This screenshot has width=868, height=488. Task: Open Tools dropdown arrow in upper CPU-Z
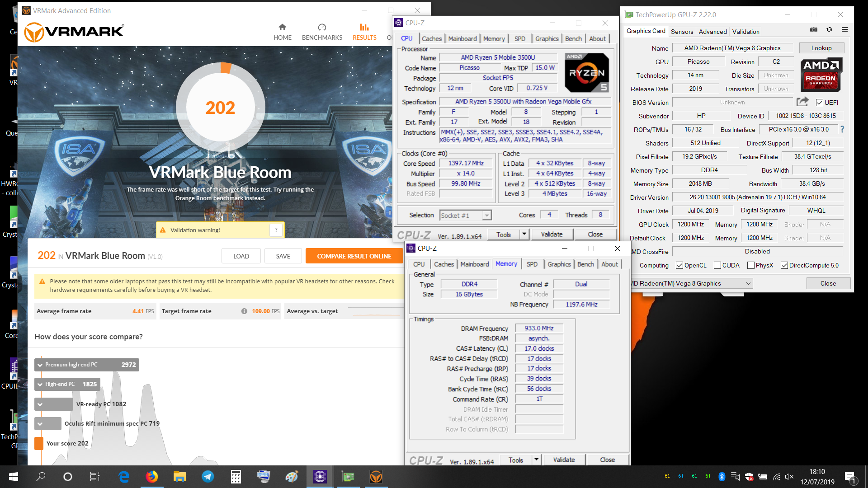tap(524, 234)
